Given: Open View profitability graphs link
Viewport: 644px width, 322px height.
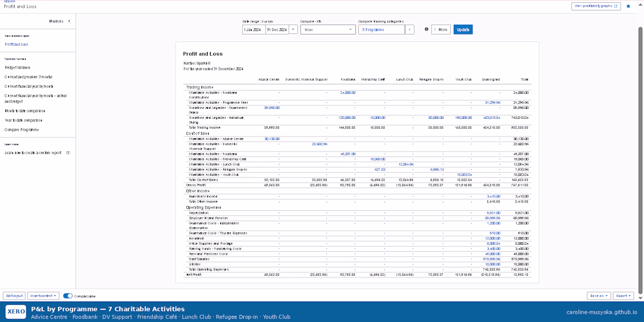Looking at the screenshot, I should (x=596, y=6).
